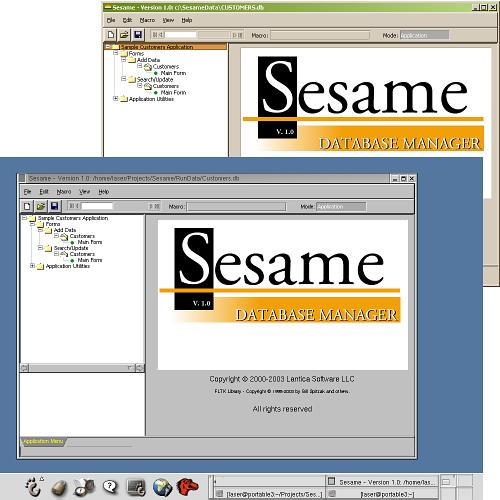This screenshot has width=500, height=500.
Task: Click Application Utilities folder icon in Linux window
Action: [40, 266]
